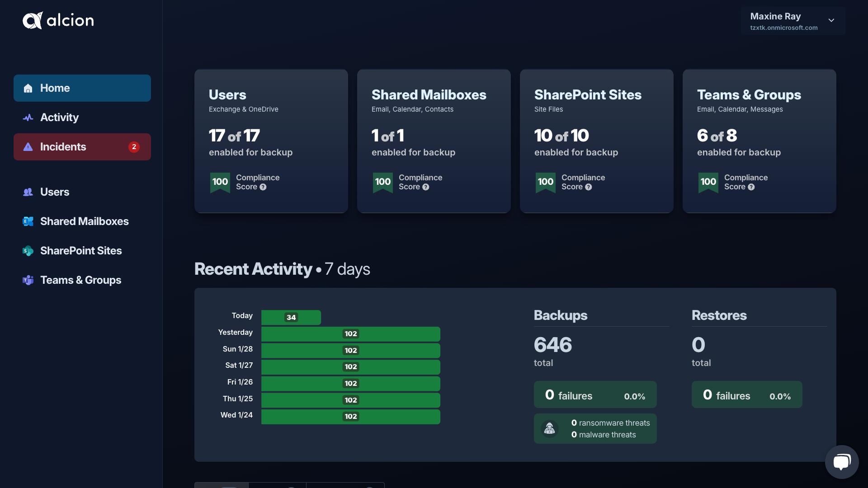Click the Teams & Groups icon in sidebar
Screen dimensions: 868x488
coord(28,279)
